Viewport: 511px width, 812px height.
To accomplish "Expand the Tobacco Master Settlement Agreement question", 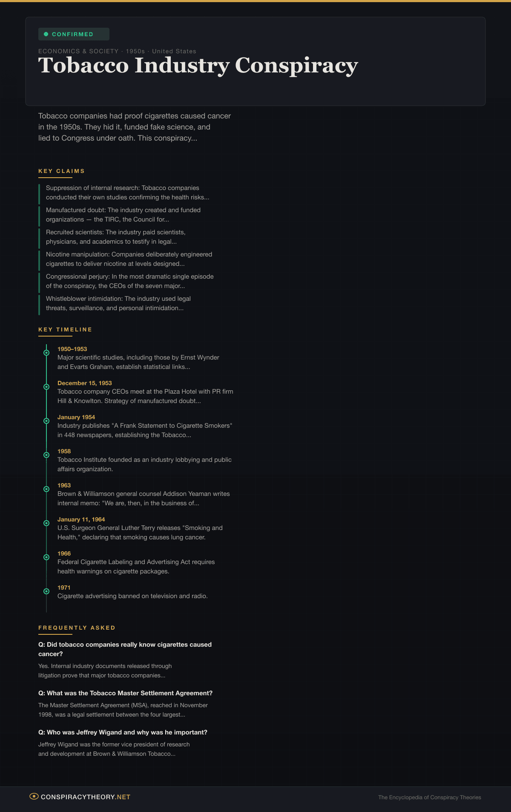I will [x=125, y=693].
